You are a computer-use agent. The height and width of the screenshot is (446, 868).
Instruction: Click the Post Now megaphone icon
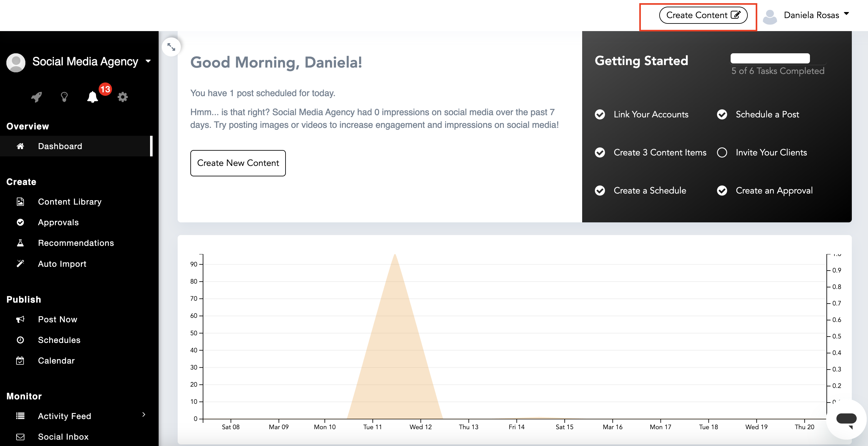tap(20, 319)
